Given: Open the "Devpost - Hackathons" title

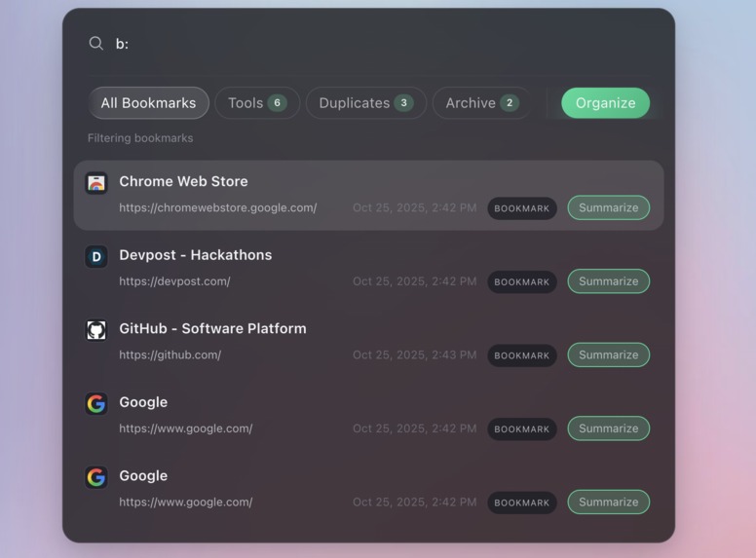Looking at the screenshot, I should (196, 255).
